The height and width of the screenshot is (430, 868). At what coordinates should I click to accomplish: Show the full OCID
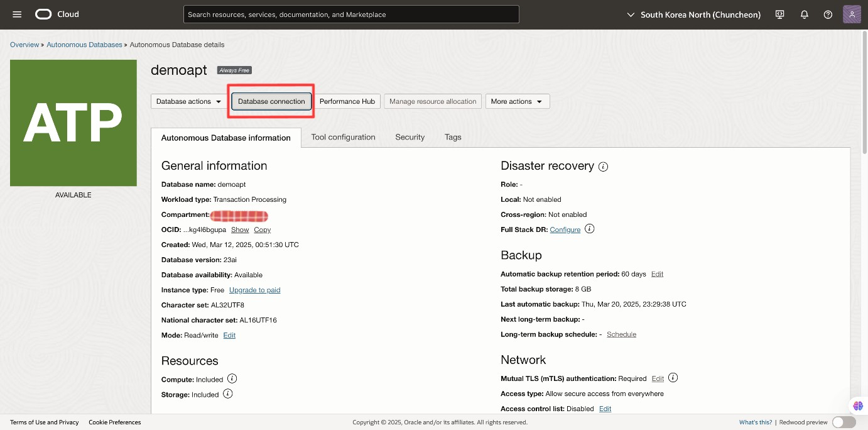coord(240,230)
